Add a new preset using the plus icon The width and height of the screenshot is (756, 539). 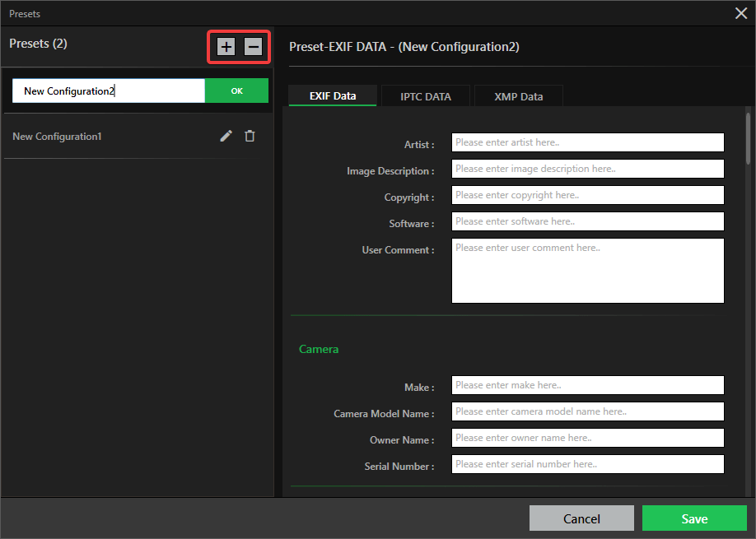[x=226, y=47]
